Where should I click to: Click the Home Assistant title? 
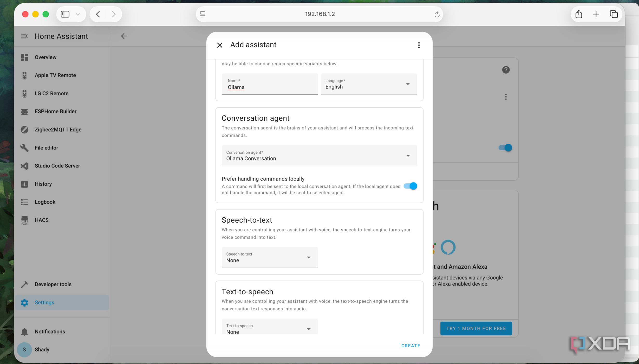[61, 36]
